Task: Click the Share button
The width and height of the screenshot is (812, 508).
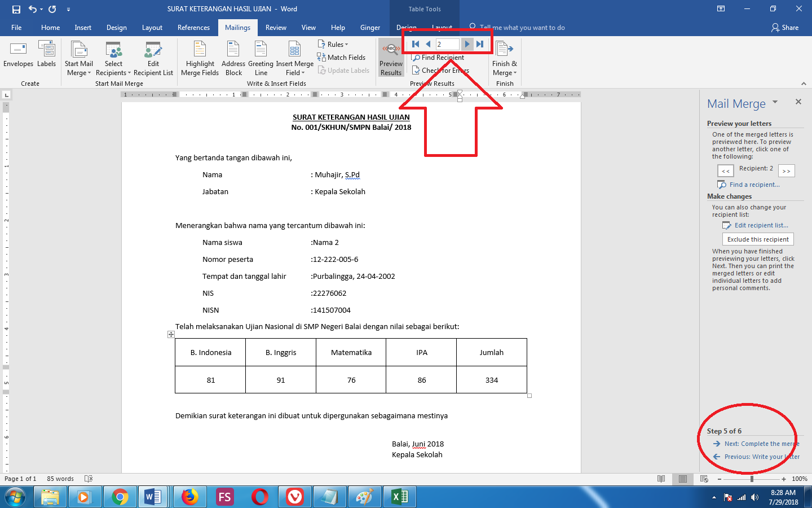Action: coord(785,28)
